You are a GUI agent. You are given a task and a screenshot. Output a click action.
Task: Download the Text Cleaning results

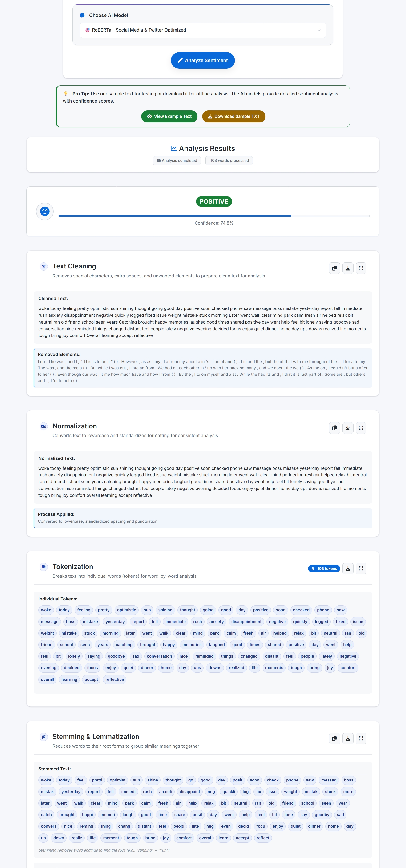(348, 268)
